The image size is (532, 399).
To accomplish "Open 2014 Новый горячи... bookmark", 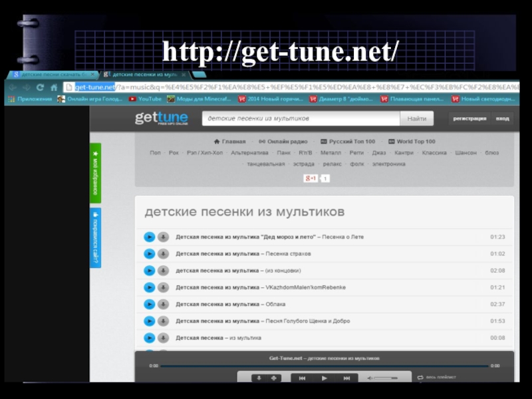I will 271,99.
